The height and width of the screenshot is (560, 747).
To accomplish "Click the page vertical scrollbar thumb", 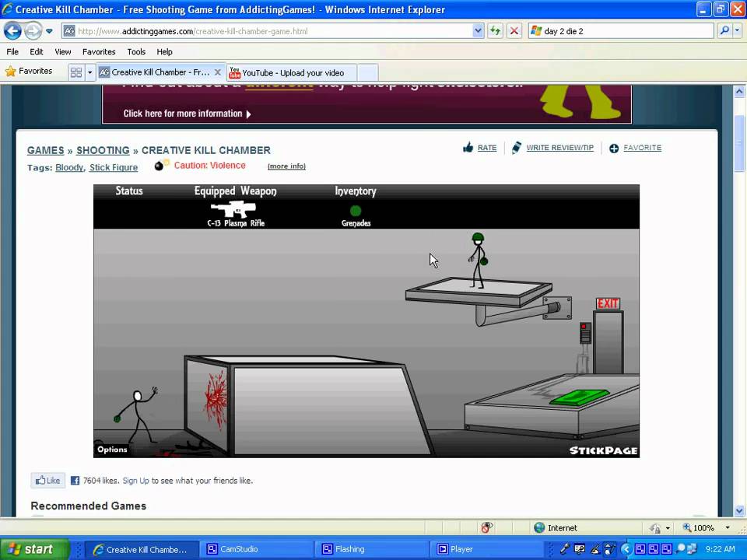I will [739, 143].
